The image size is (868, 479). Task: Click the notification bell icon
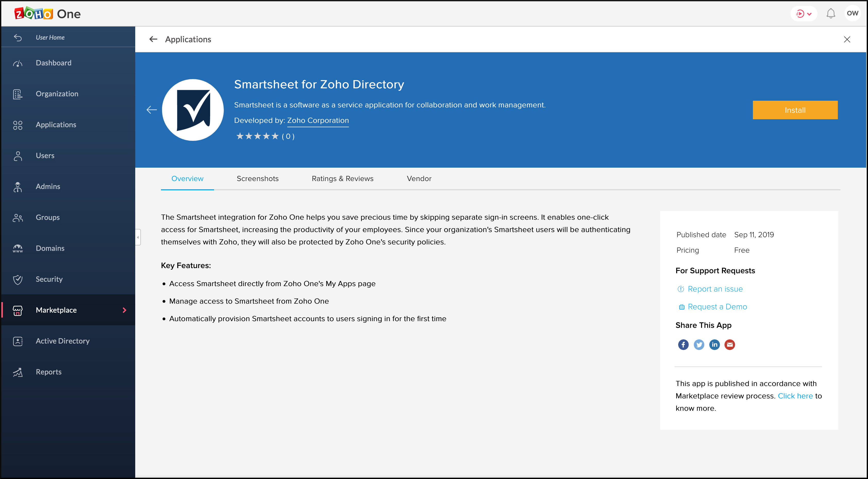[x=831, y=13]
